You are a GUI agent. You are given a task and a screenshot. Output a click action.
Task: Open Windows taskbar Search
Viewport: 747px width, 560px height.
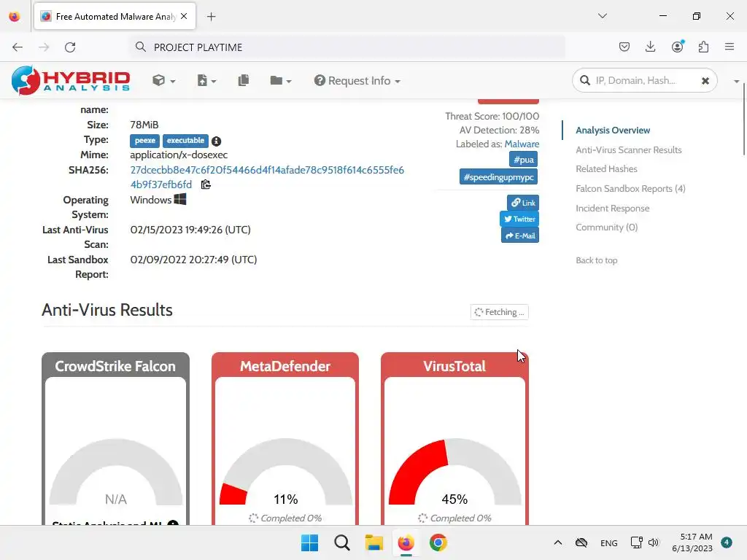(x=342, y=542)
